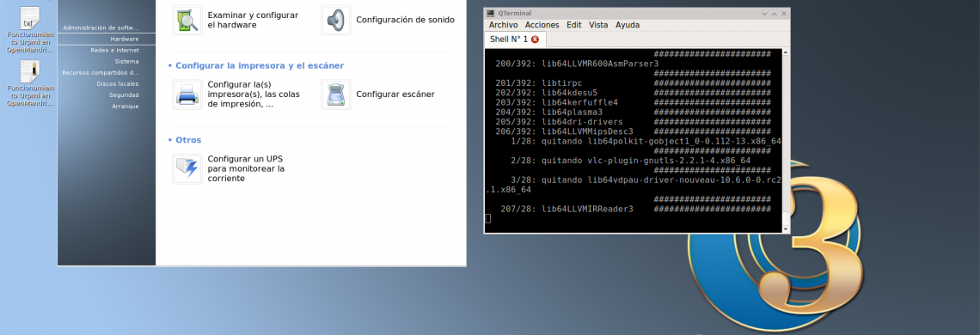Select Discos locales sidebar category

118,84
